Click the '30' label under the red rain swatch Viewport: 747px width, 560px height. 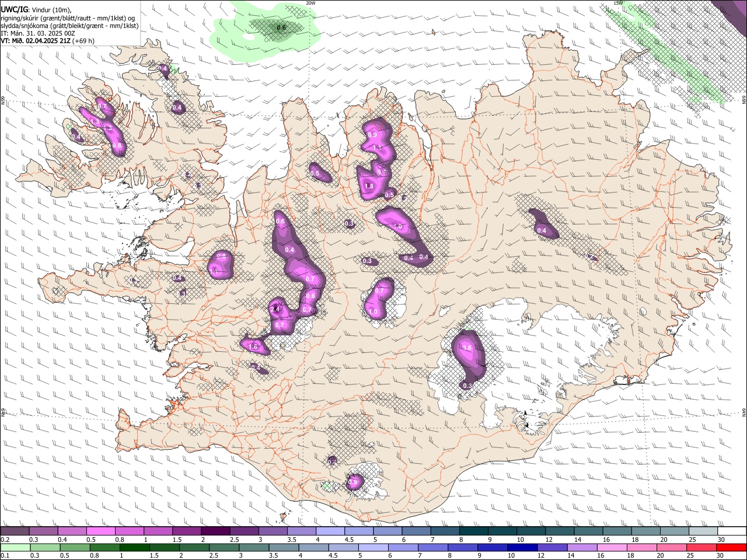pyautogui.click(x=721, y=556)
